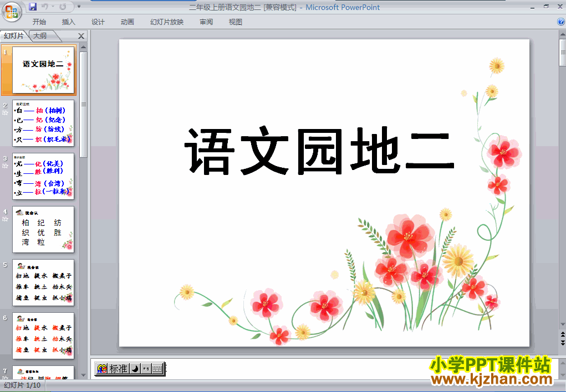
Task: Select slide 5 thumbnail with black phrases
Action: pos(43,282)
